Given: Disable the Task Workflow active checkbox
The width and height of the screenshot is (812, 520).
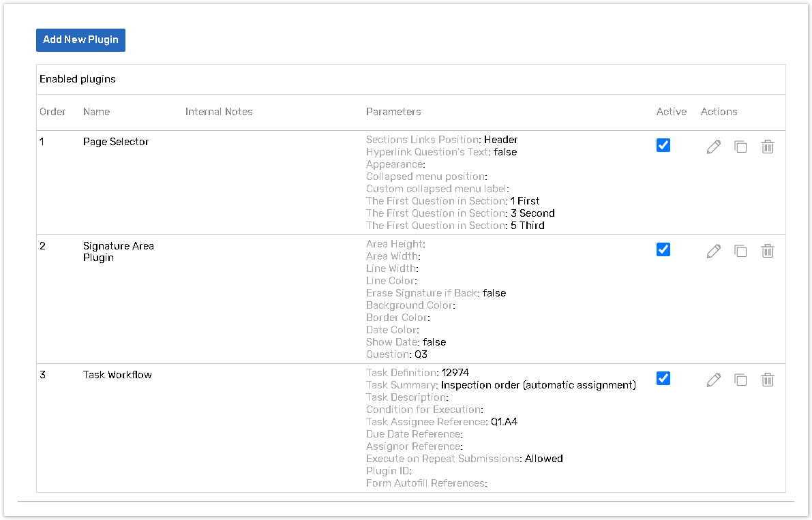Looking at the screenshot, I should pyautogui.click(x=663, y=378).
